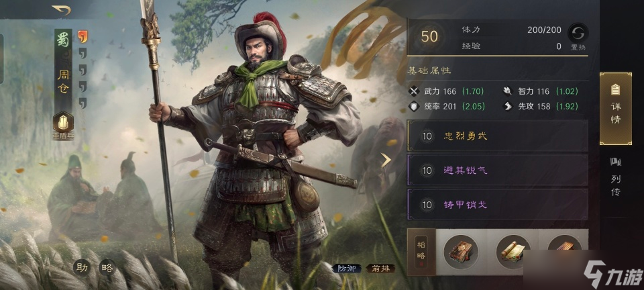Tap the level 50 badge

point(429,37)
